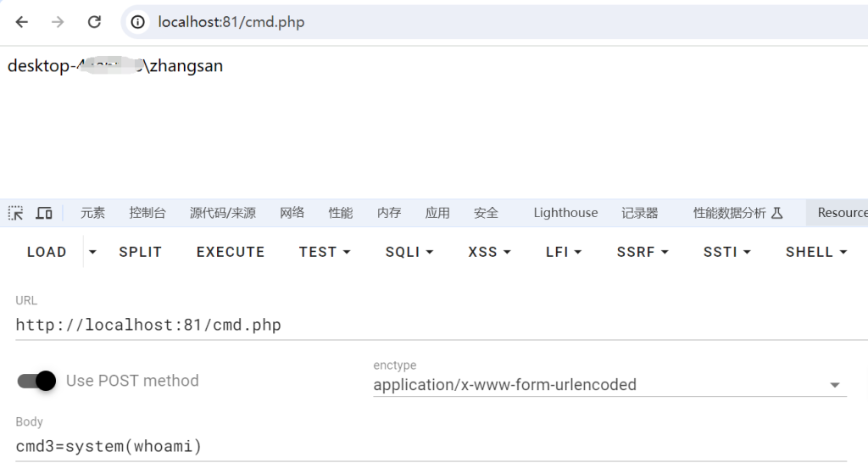Open the 网络 network tab

click(x=292, y=213)
